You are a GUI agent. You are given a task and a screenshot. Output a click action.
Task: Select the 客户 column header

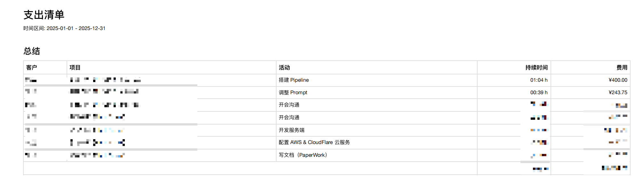click(32, 67)
